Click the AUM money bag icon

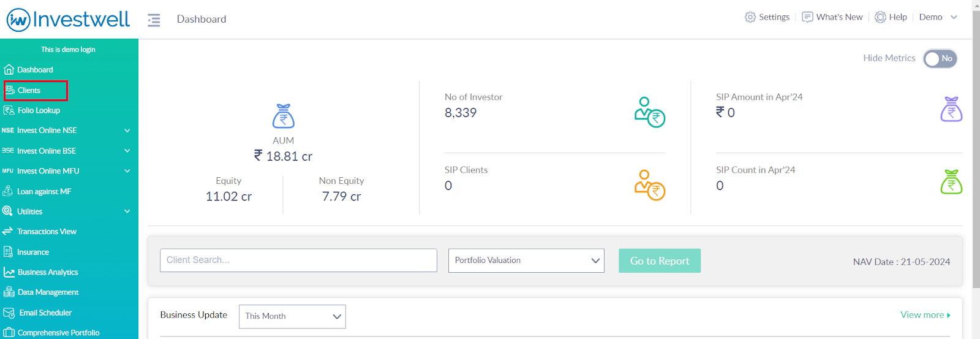(x=284, y=116)
